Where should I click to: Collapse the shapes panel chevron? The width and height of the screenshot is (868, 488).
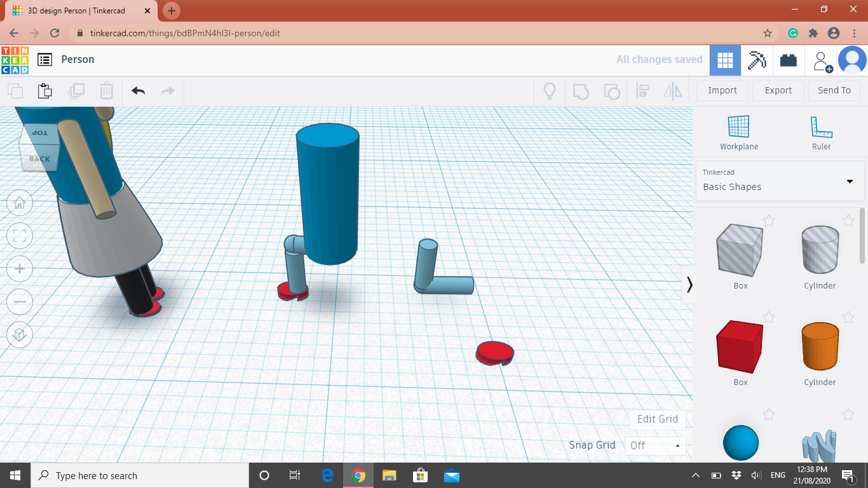689,284
